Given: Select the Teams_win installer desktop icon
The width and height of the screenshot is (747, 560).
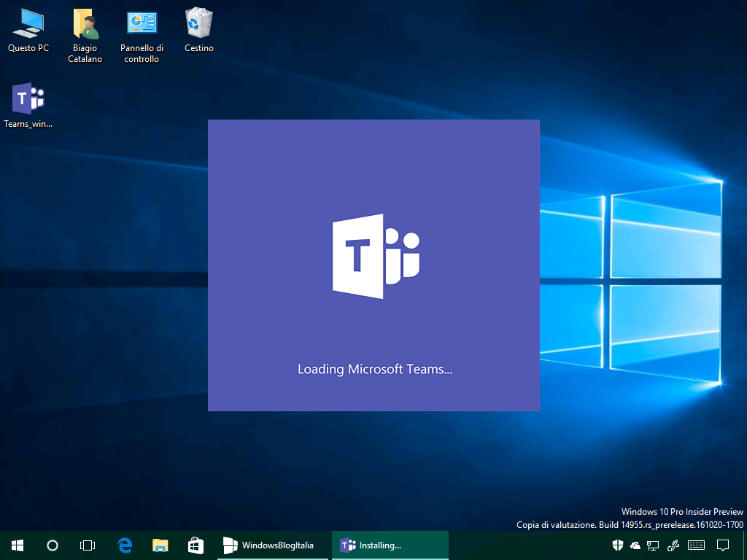Looking at the screenshot, I should [28, 105].
